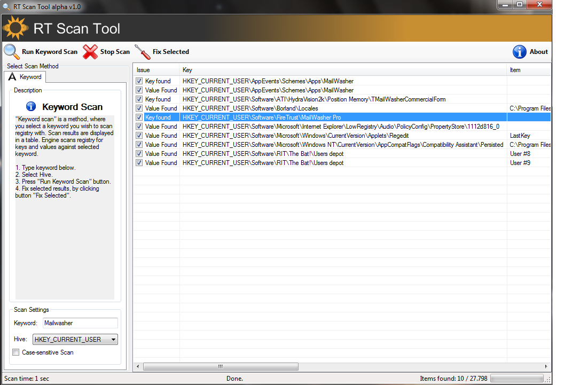Select the highlighted FireTrust\MailWasher Pro key text
588x385 pixels.
point(262,117)
